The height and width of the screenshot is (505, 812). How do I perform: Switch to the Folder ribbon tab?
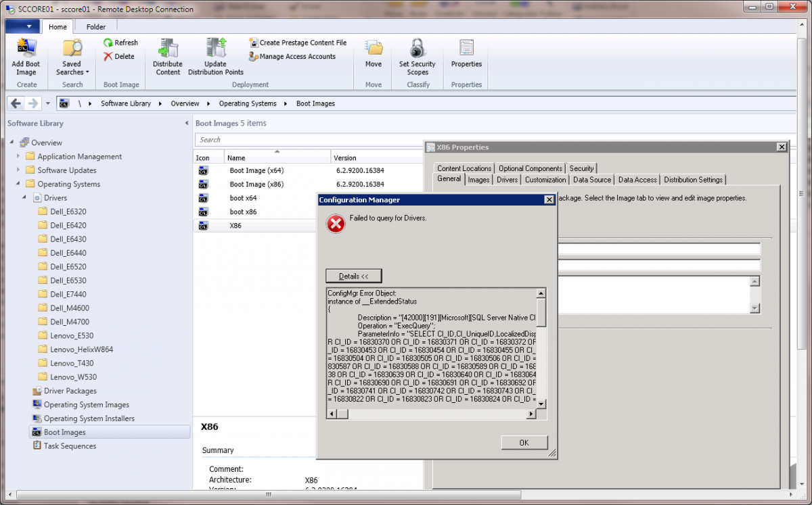click(96, 27)
